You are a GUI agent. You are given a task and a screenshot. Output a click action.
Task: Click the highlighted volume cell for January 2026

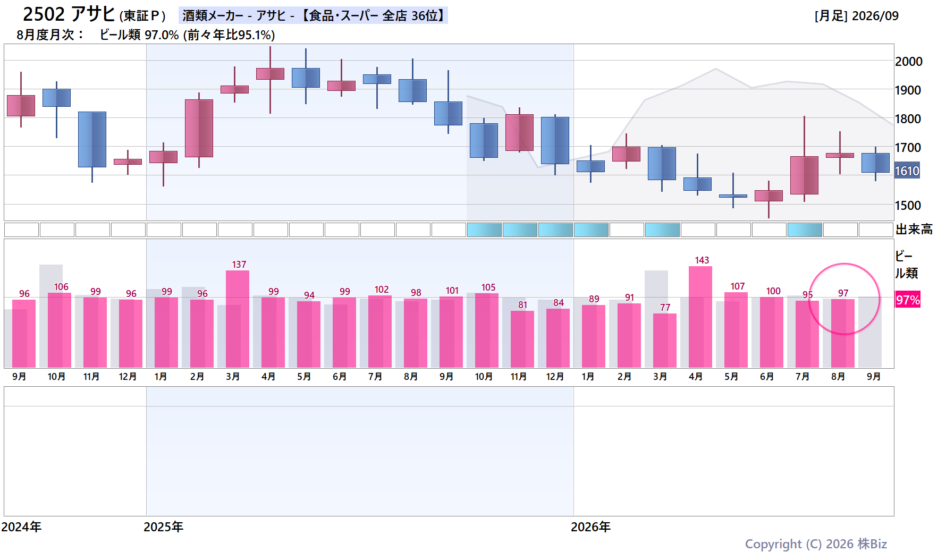(591, 230)
